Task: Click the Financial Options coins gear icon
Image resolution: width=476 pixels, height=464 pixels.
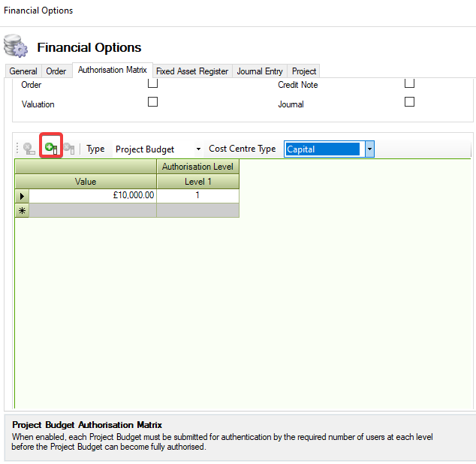Action: pyautogui.click(x=16, y=47)
